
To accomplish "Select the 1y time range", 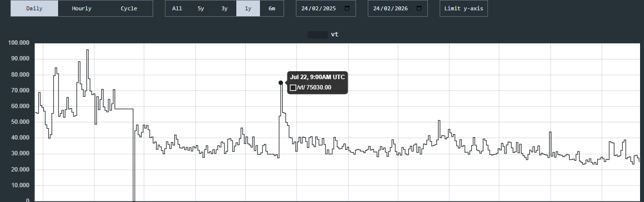I will tap(248, 8).
